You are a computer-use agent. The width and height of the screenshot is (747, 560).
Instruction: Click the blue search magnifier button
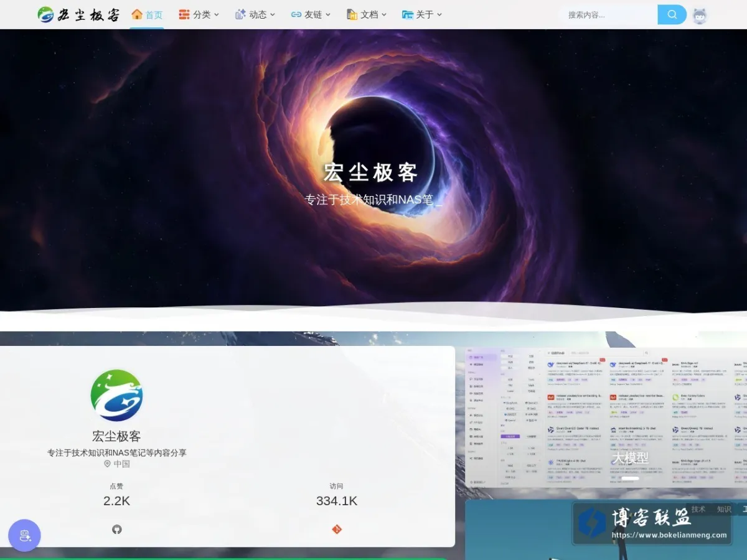coord(672,14)
